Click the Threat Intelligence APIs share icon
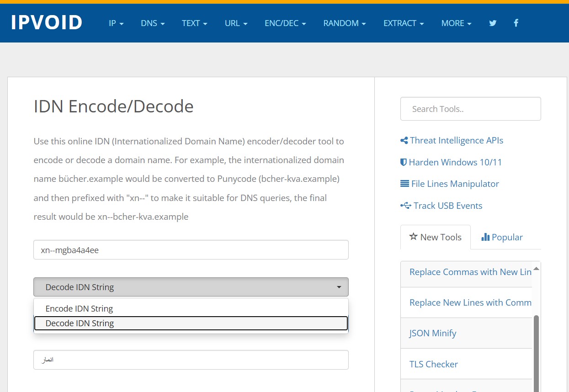The image size is (569, 392). click(x=404, y=141)
